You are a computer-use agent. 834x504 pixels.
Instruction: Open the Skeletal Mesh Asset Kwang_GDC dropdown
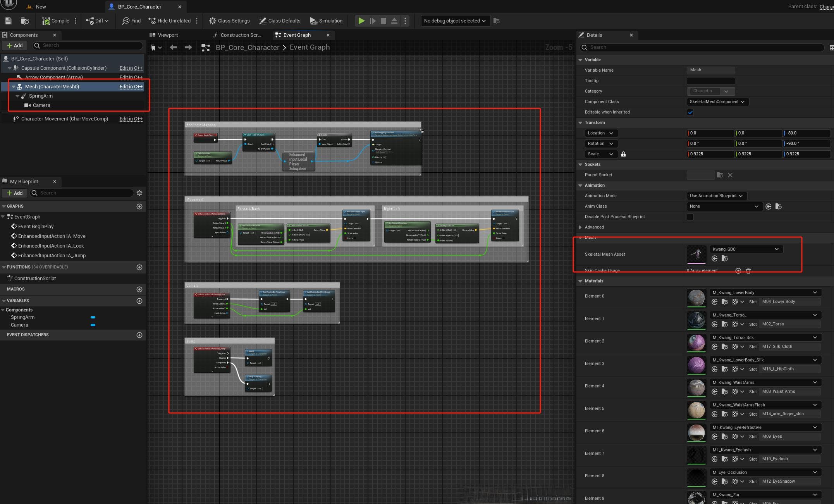746,249
